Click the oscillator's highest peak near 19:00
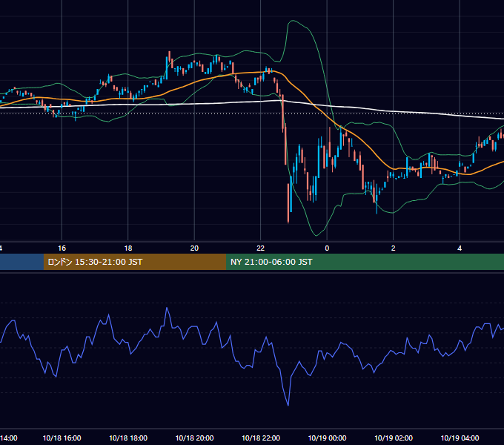Screen dimensions: 504x445 pos(167,309)
